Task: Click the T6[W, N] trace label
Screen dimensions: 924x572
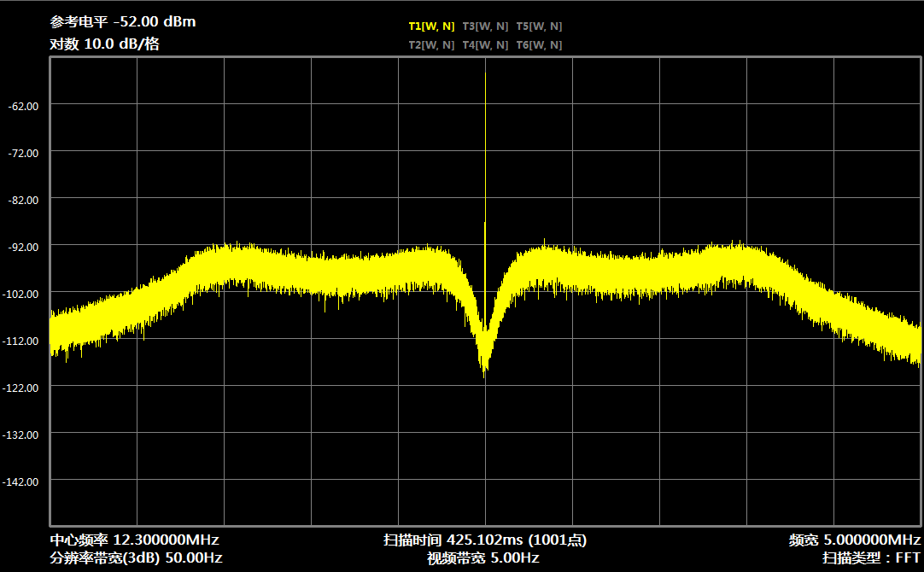Action: (539, 45)
